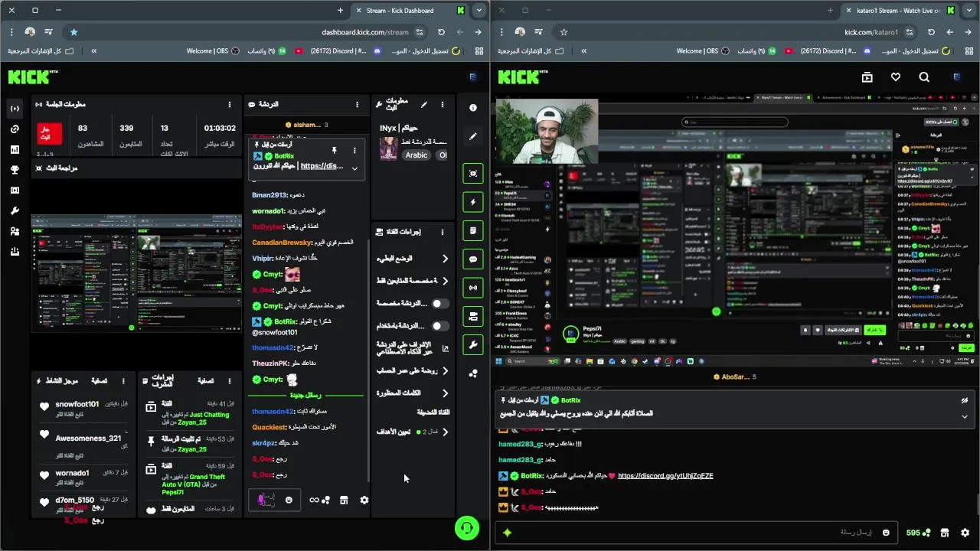Click the activity feed filter button
Screen dimensions: 980x551
point(100,381)
